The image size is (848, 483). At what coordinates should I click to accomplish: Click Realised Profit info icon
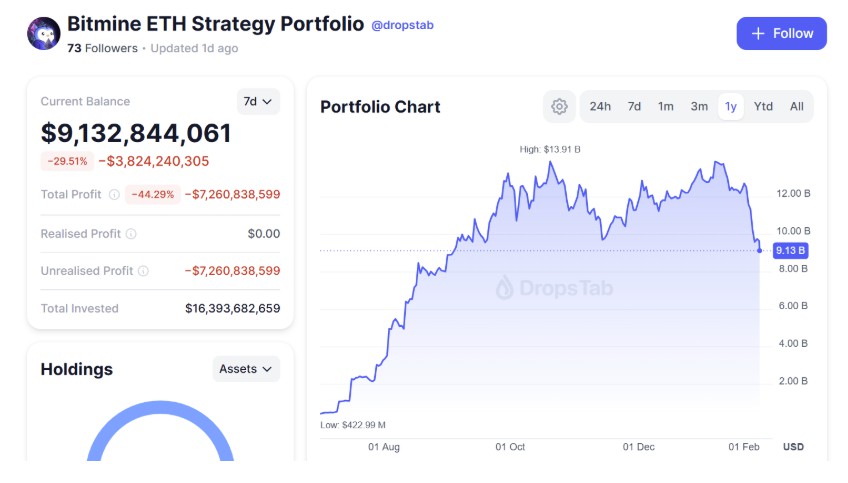[131, 234]
